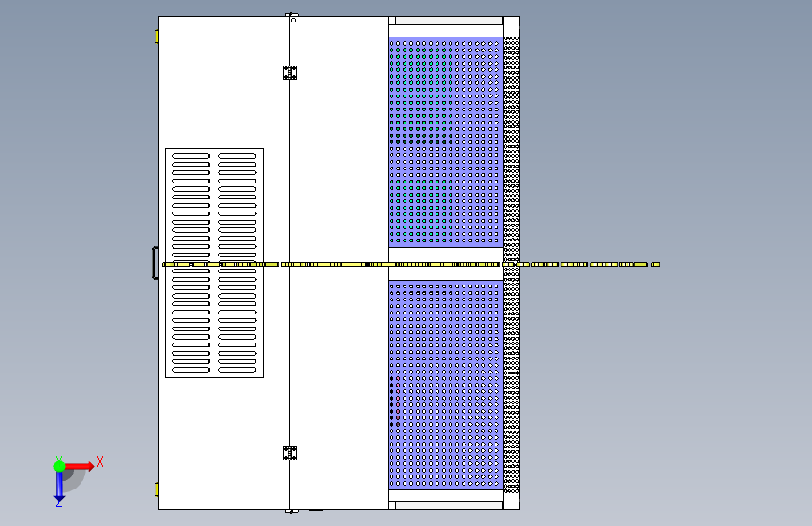
Task: Select the narrow perforated strip on the right edge
Action: coord(511,264)
